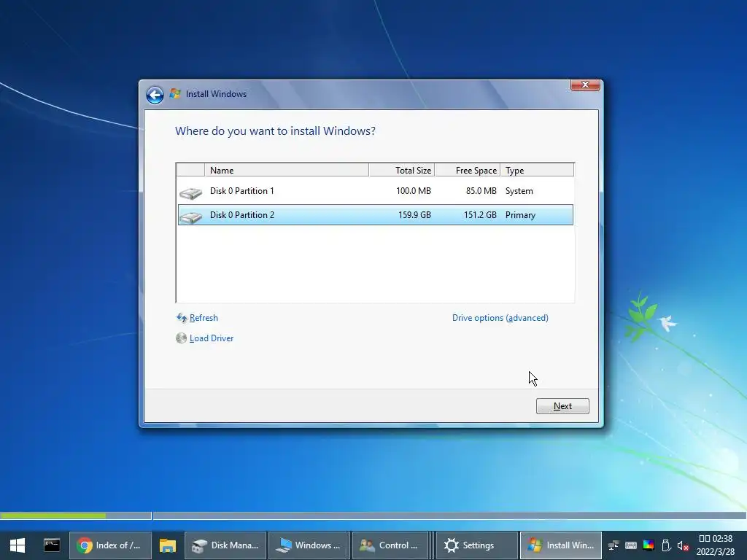Screen dimensions: 747x560
Task: Sort by the Free Space column header
Action: [x=468, y=170]
